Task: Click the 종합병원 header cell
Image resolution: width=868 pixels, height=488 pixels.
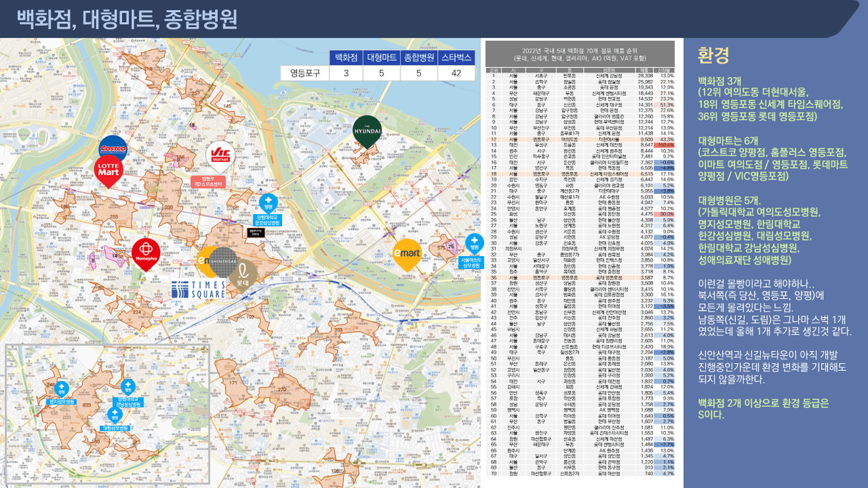Action: click(x=418, y=58)
